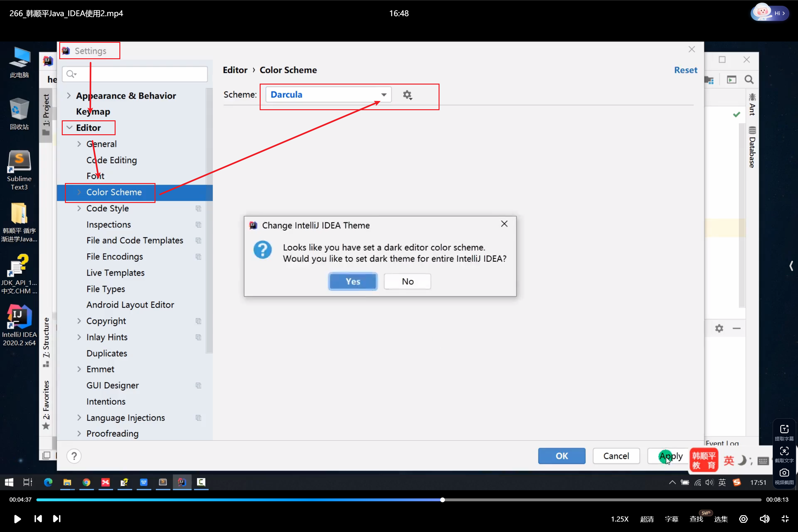The width and height of the screenshot is (798, 532).
Task: Click the scheme gear settings icon
Action: (x=407, y=95)
